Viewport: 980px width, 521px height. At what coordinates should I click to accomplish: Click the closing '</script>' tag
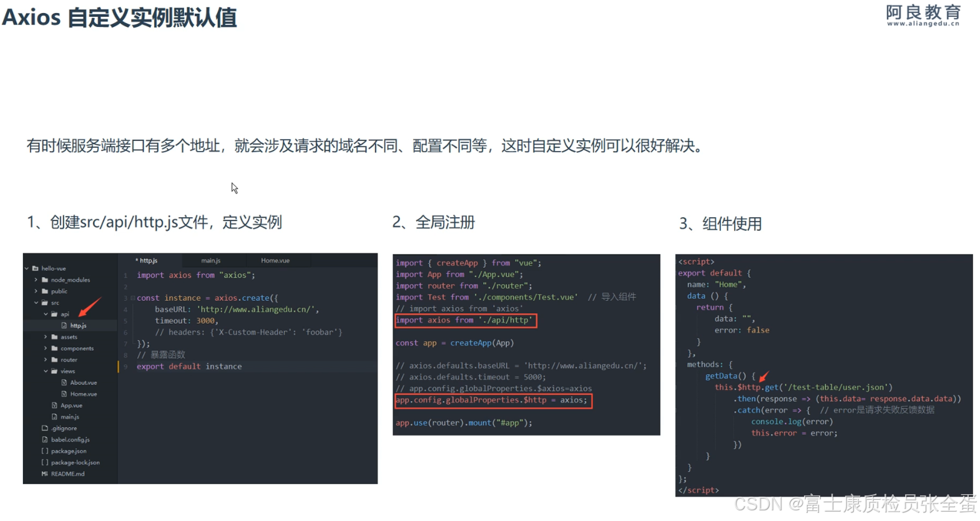698,490
